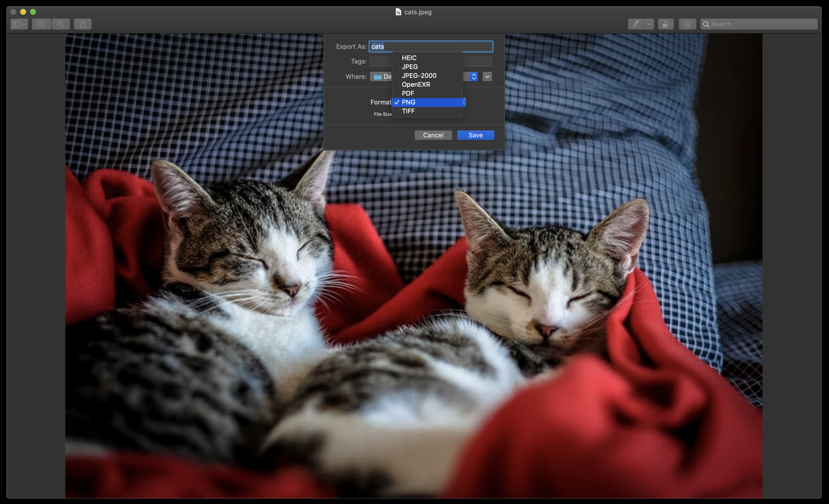Click the zoom out tool icon

click(41, 24)
